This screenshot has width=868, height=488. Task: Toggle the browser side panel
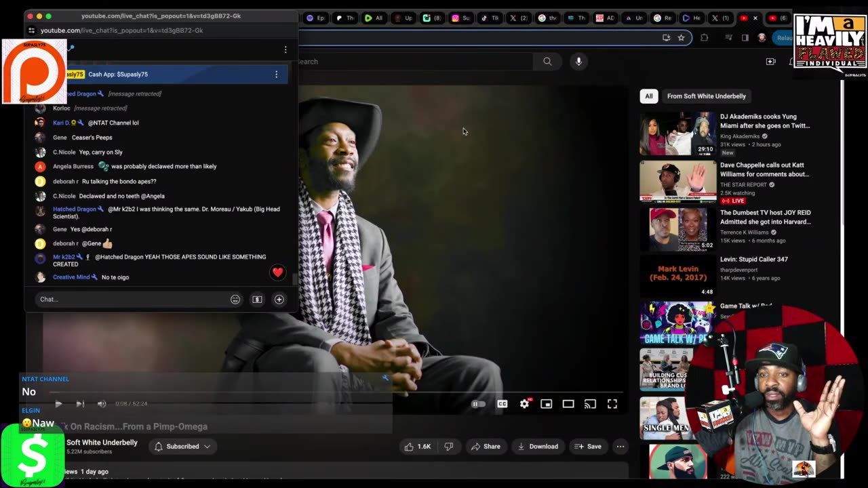pyautogui.click(x=745, y=38)
